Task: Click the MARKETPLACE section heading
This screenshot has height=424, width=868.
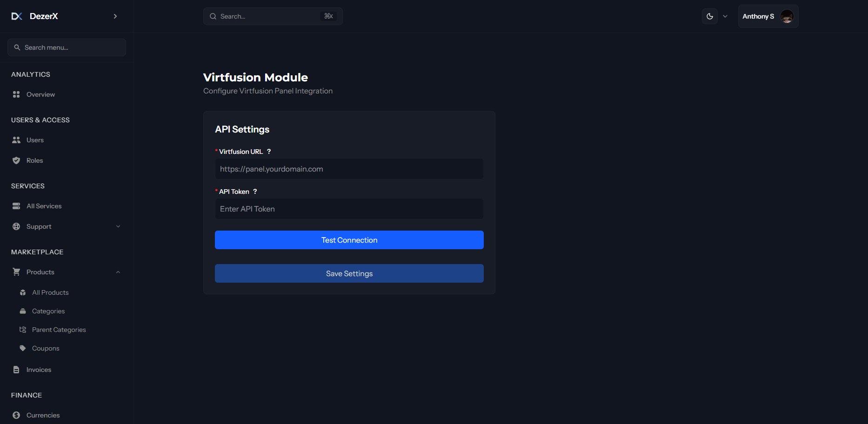Action: 37,252
